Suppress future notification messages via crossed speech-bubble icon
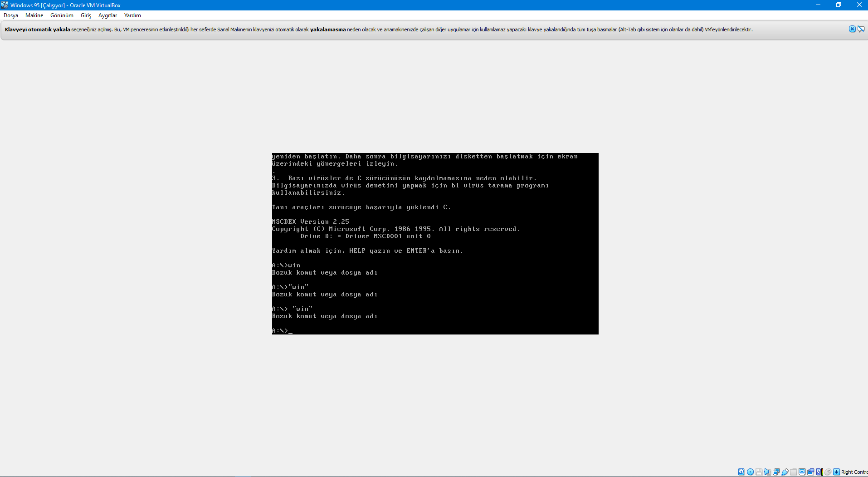Screen dimensions: 868x477 click(861, 29)
